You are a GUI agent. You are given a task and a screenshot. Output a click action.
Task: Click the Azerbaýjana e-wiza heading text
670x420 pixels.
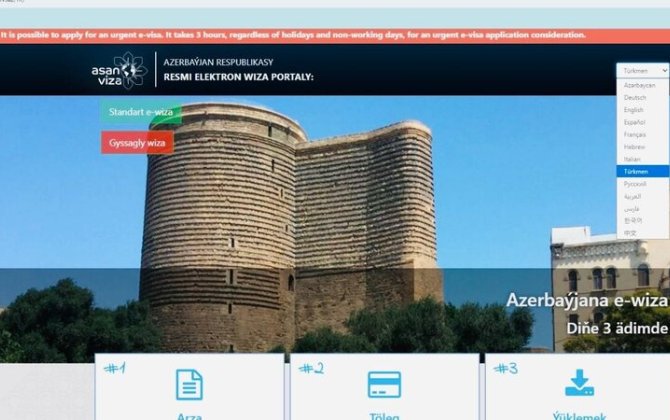pos(587,300)
